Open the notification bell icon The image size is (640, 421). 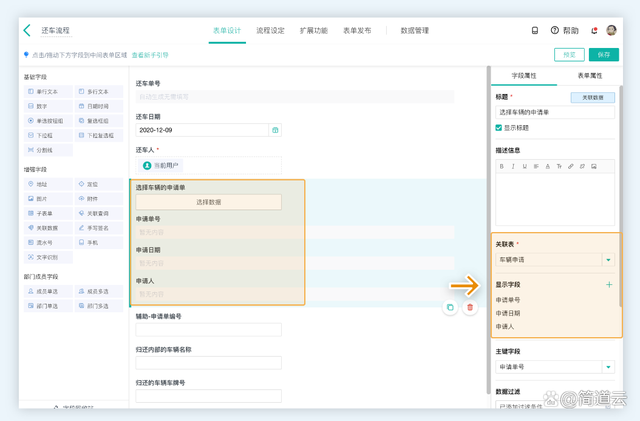click(x=593, y=31)
